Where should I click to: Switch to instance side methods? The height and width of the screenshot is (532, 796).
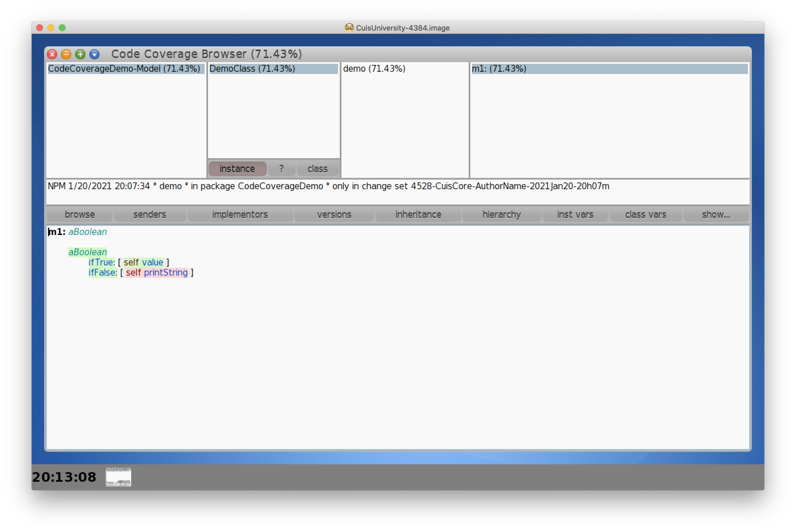click(x=237, y=169)
